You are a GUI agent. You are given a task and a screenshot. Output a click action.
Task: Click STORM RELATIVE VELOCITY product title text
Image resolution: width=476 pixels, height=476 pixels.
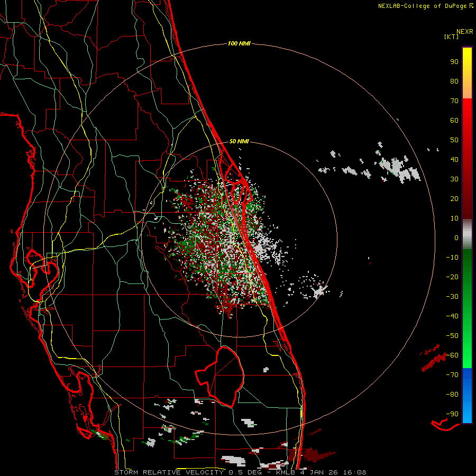pos(169,472)
